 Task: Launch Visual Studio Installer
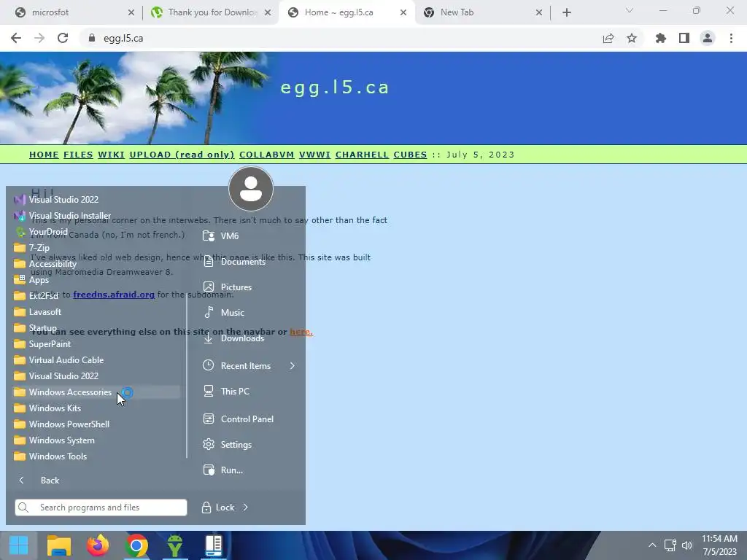tap(96, 216)
